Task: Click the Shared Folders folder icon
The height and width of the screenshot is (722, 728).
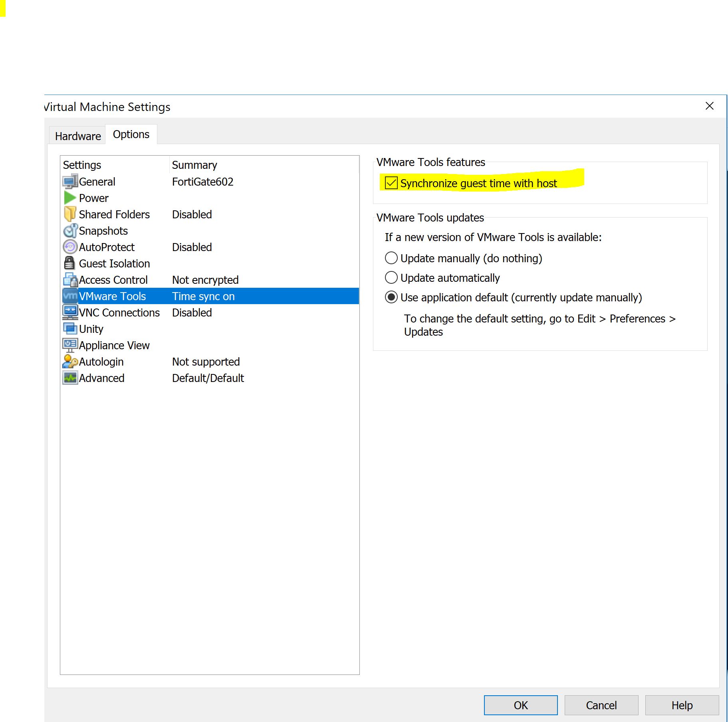Action: click(70, 214)
